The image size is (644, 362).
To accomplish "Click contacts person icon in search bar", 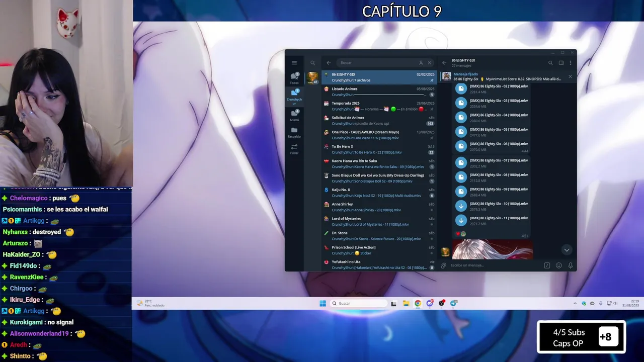I will pos(421,63).
